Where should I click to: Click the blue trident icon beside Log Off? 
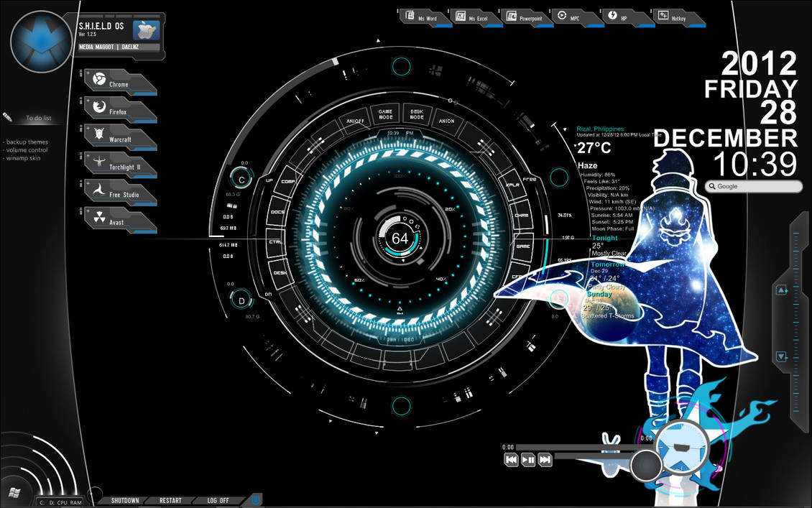(x=256, y=499)
